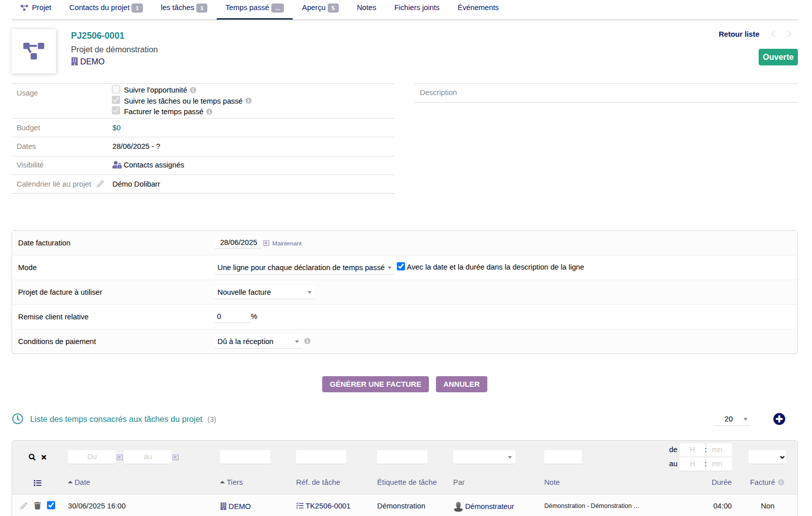Click the Date facturation input field
This screenshot has width=812, height=516.
[239, 242]
